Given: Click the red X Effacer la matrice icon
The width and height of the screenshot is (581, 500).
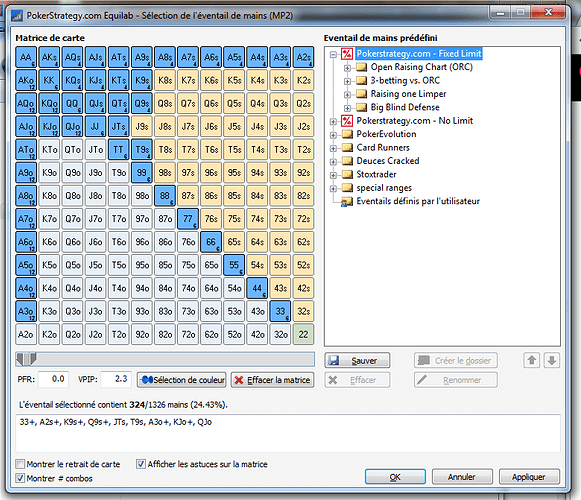Looking at the screenshot, I should pyautogui.click(x=239, y=380).
